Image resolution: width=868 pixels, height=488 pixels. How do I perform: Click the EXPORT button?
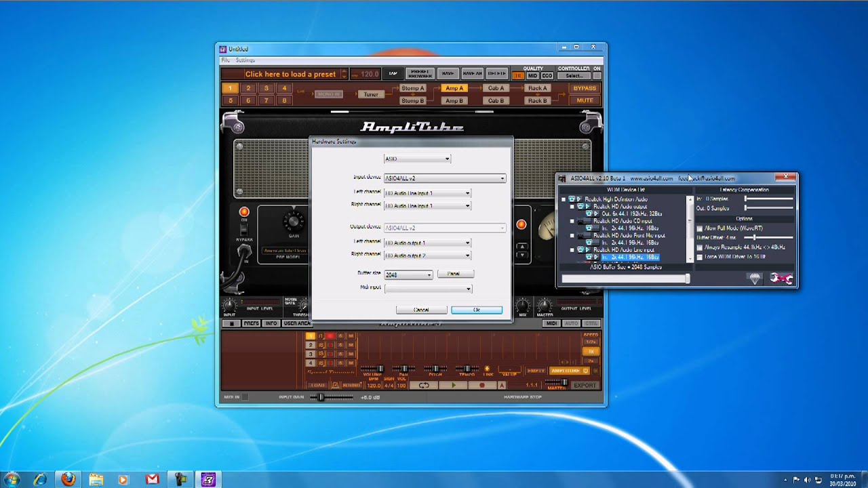pos(585,385)
